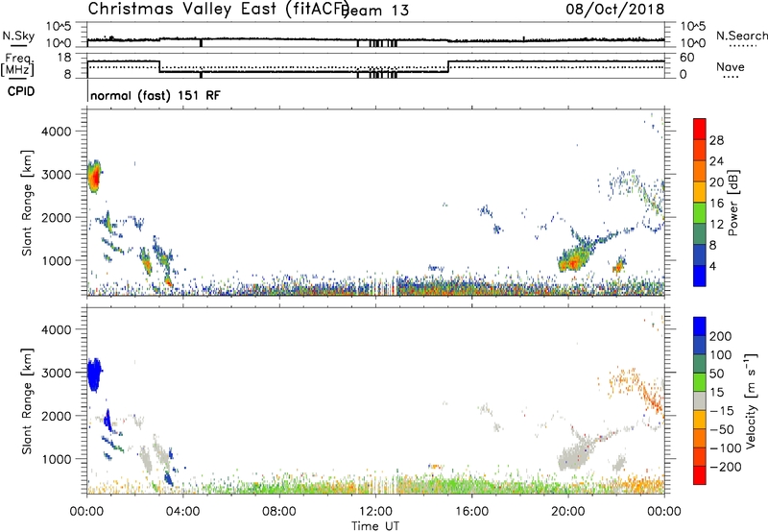
Task: Click the '2000' tick on the velocity plot's range axis
Action: point(57,416)
